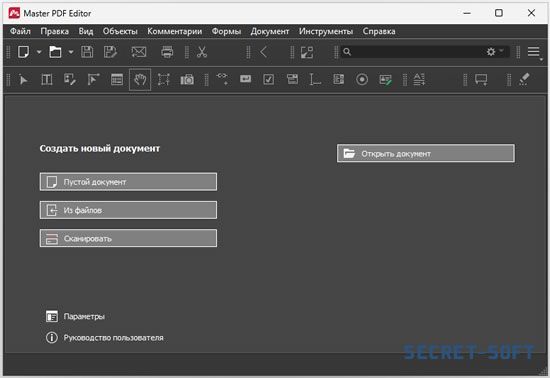
Task: Click the Save floppy disk icon
Action: click(x=87, y=52)
